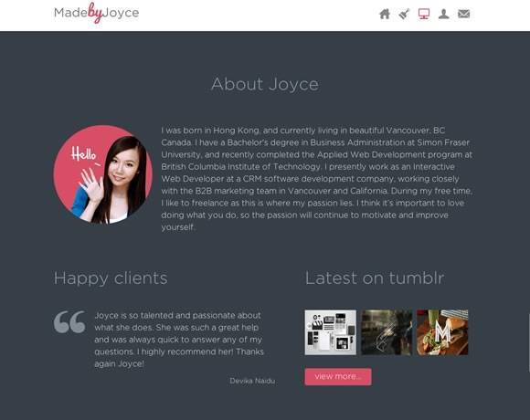
Task: Click the page scrollbar on right edge
Action: [x=529, y=342]
